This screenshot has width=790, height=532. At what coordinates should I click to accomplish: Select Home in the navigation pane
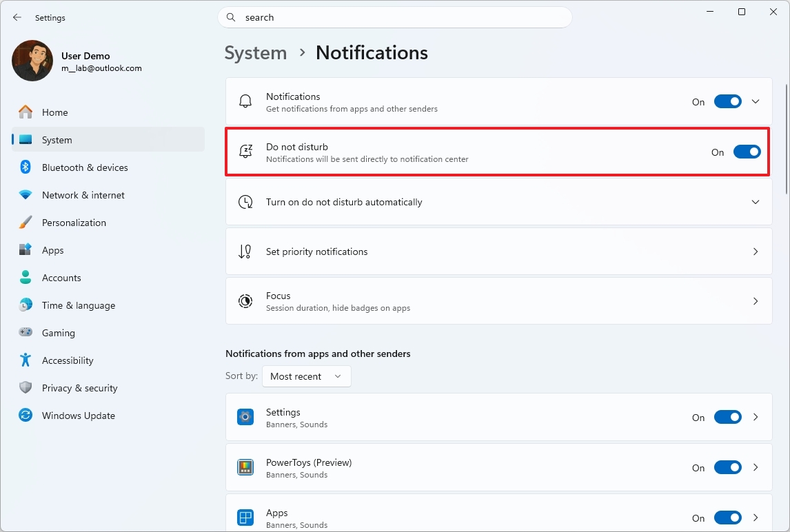coord(54,112)
